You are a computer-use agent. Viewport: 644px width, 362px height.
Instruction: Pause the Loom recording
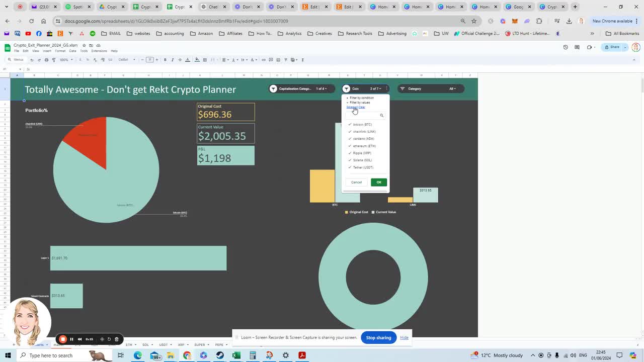pos(71,339)
